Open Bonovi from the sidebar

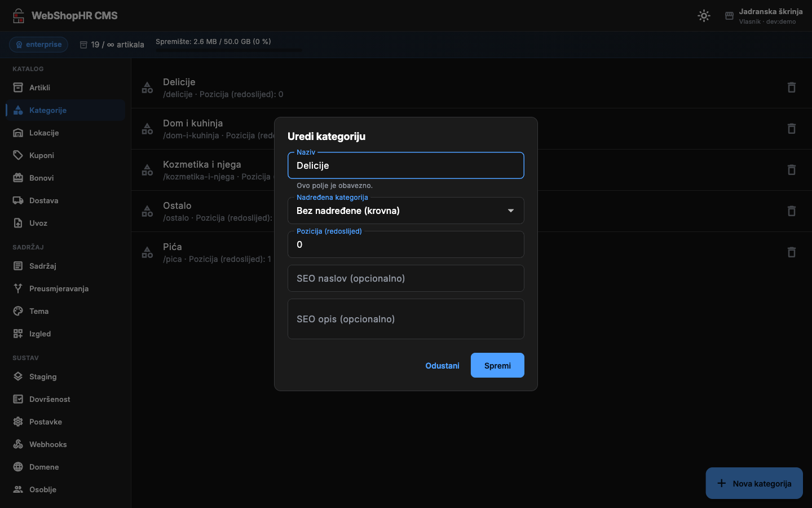pos(65,178)
